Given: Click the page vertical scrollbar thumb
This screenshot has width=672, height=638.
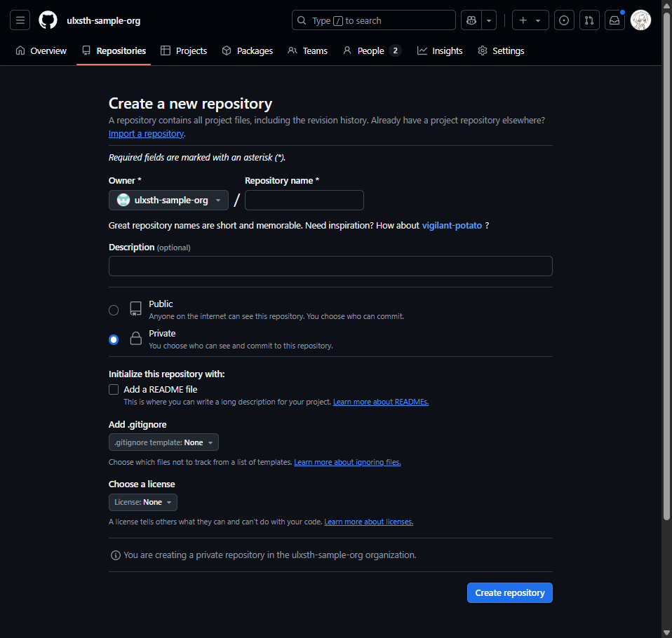Looking at the screenshot, I should pyautogui.click(x=666, y=266).
